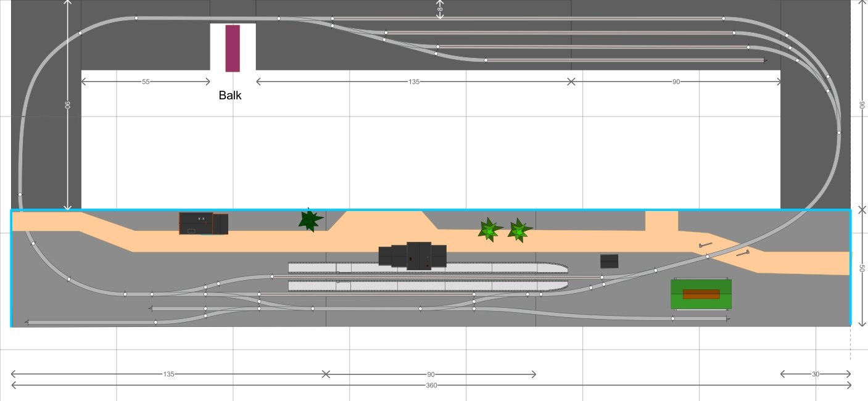The image size is (868, 401).
Task: Select the purple beam rectangle above Balk
Action: click(233, 48)
